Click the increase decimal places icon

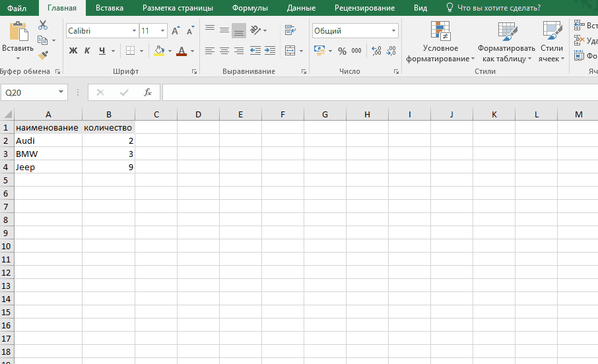click(x=376, y=51)
